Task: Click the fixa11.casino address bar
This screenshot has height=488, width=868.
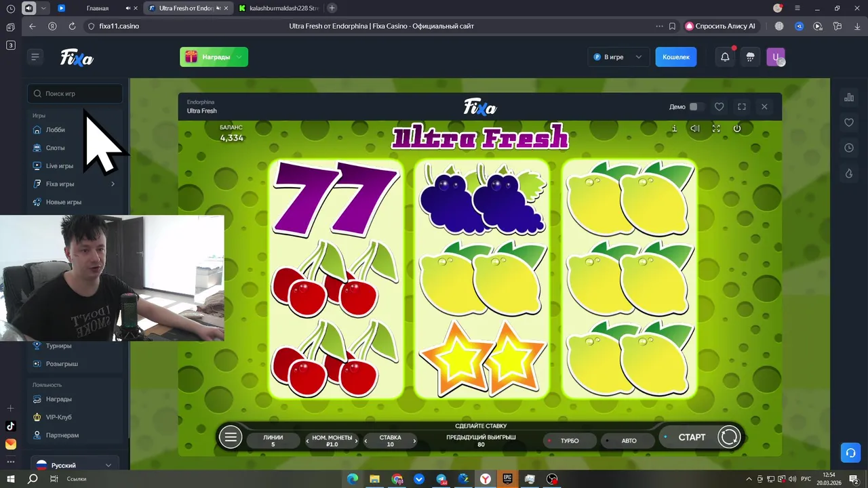Action: click(x=119, y=26)
